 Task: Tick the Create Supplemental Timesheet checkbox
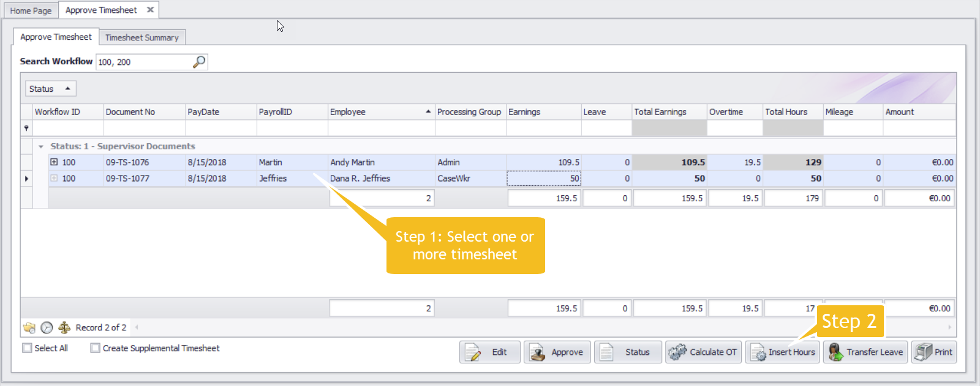(x=95, y=348)
